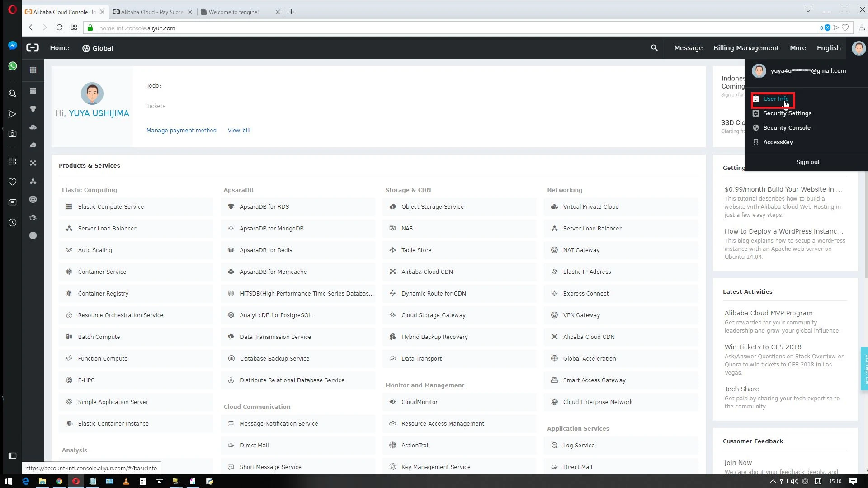Toggle Opera sidebar panel button
The width and height of the screenshot is (868, 488).
coord(13,456)
